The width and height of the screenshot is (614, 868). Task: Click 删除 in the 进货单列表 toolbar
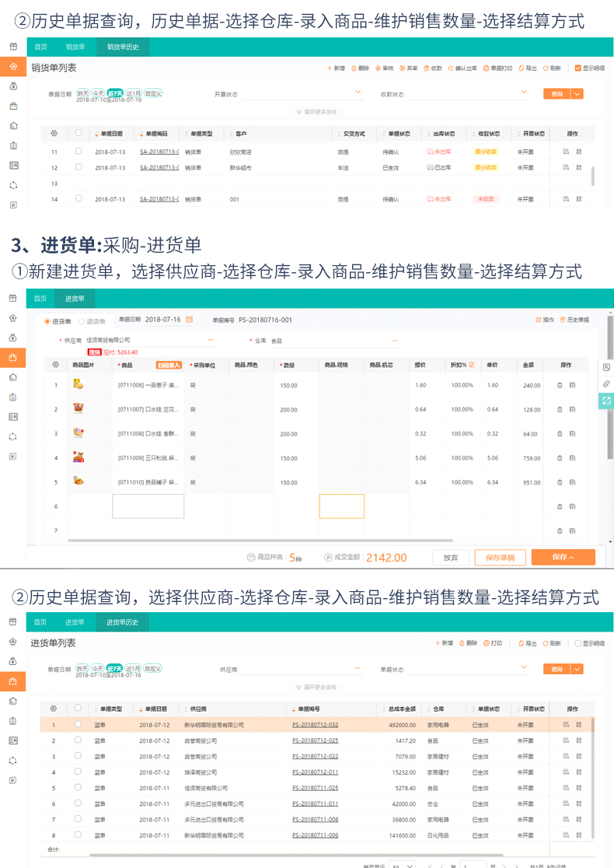click(469, 643)
